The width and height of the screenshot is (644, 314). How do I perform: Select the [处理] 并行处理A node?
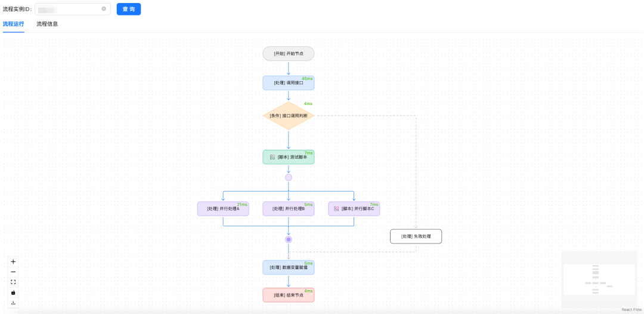[223, 209]
